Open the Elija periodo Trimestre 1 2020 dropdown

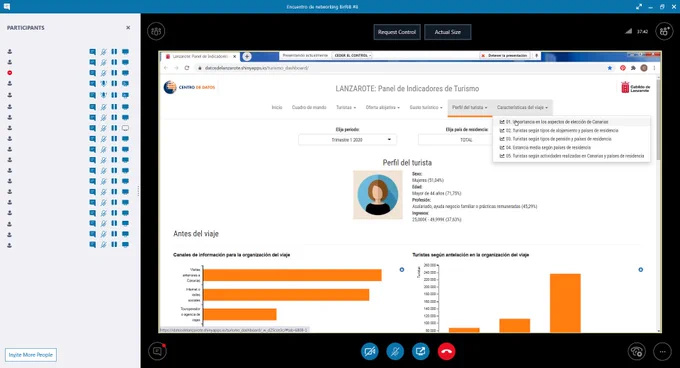347,140
